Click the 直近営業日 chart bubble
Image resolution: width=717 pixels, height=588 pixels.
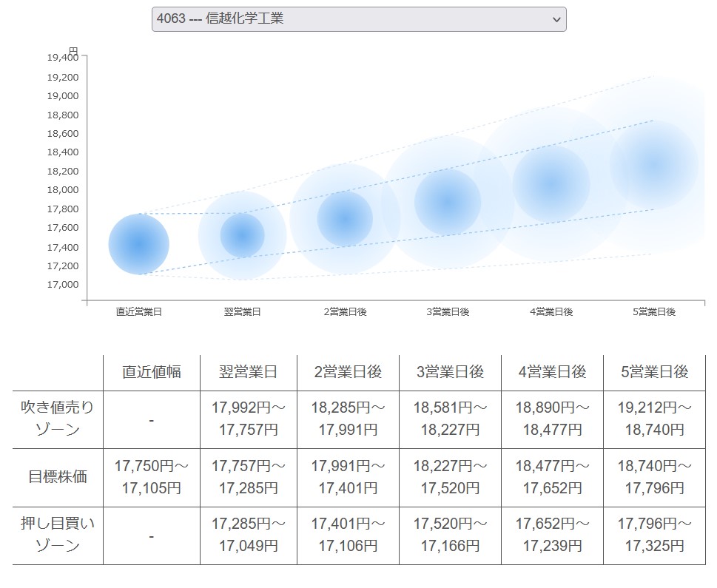click(x=139, y=244)
